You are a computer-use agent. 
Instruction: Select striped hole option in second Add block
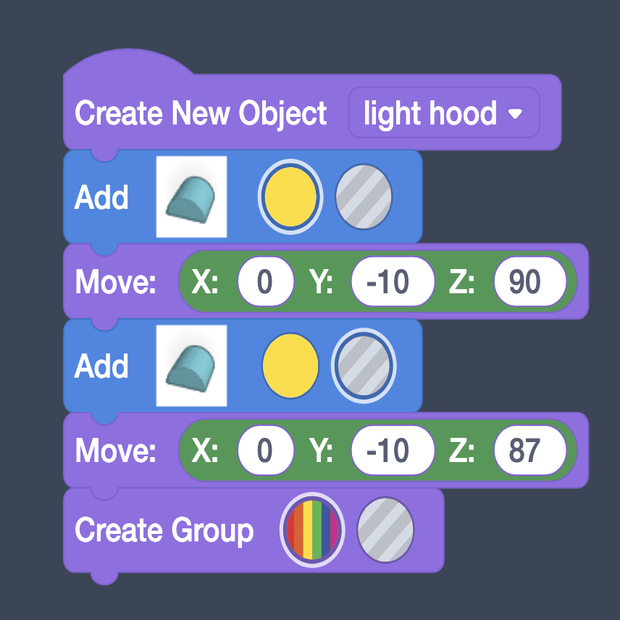tap(363, 365)
